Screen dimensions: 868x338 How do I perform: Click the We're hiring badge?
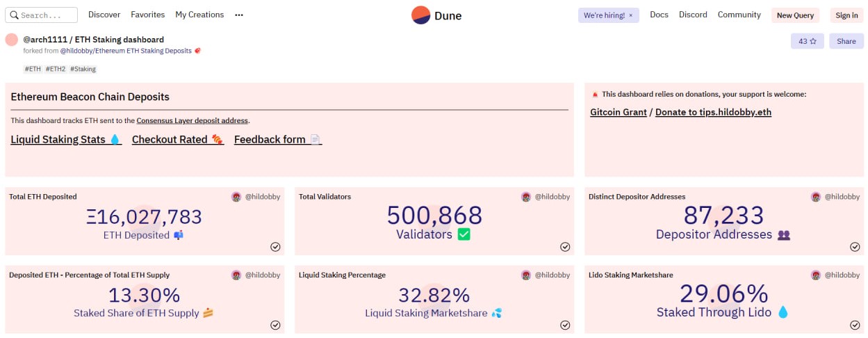point(608,15)
